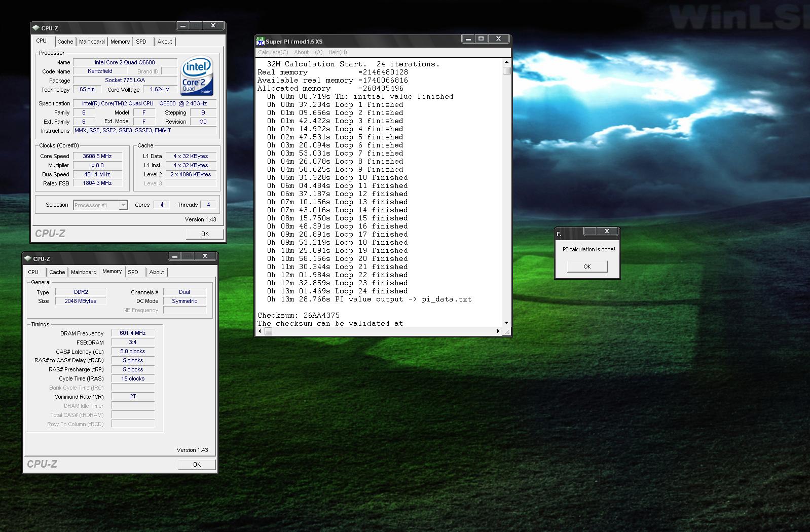Open Mainboard tab in lower CPU-Z window
The width and height of the screenshot is (810, 532).
coord(84,272)
